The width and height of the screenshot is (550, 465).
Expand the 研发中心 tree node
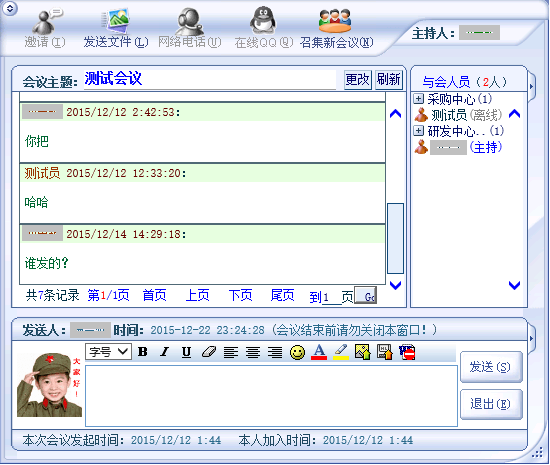[418, 131]
